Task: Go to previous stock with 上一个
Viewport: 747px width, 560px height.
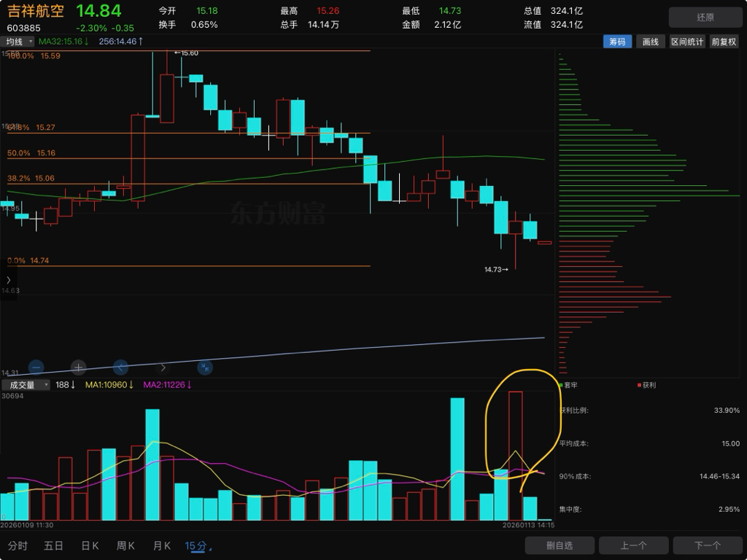Action: tap(634, 545)
